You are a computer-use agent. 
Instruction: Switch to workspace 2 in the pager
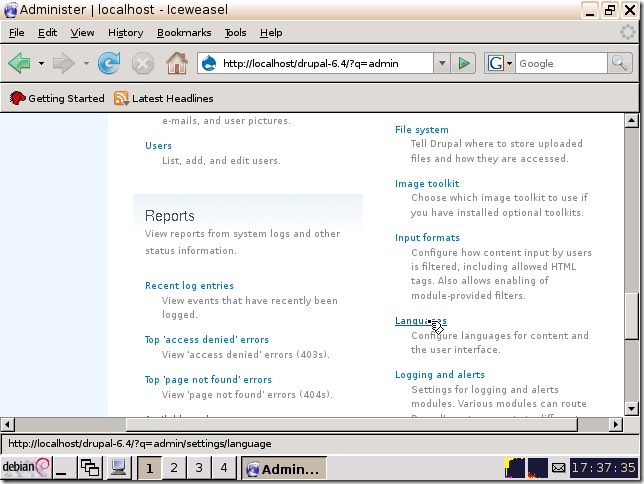174,468
